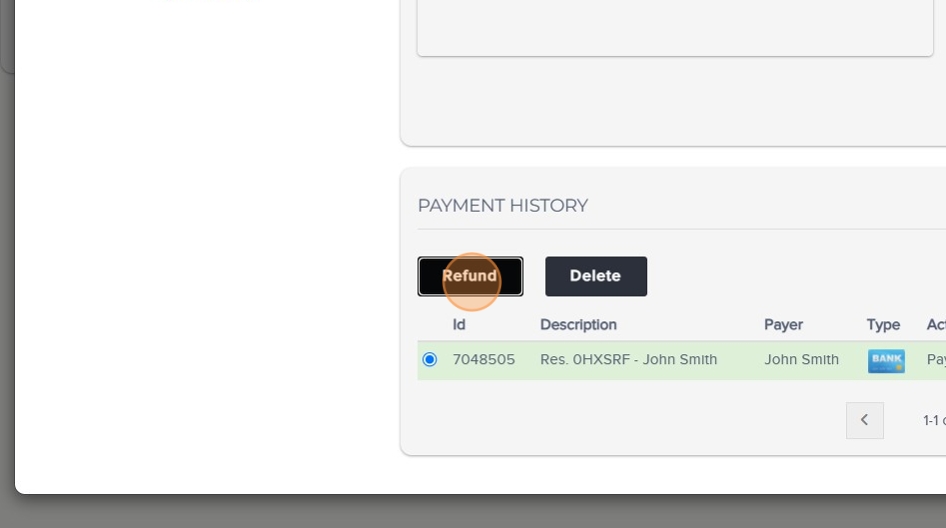Click the dimmed backdrop below the dialog

click(473, 512)
